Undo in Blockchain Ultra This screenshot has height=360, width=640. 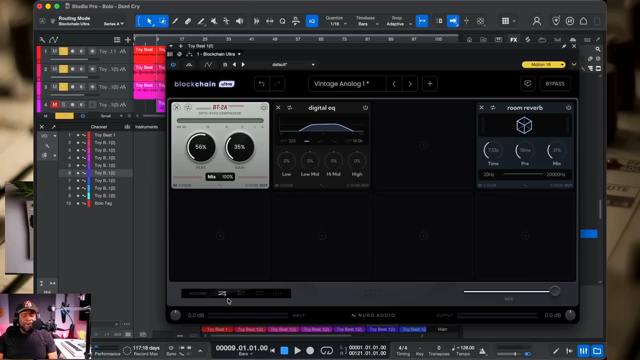tap(262, 84)
